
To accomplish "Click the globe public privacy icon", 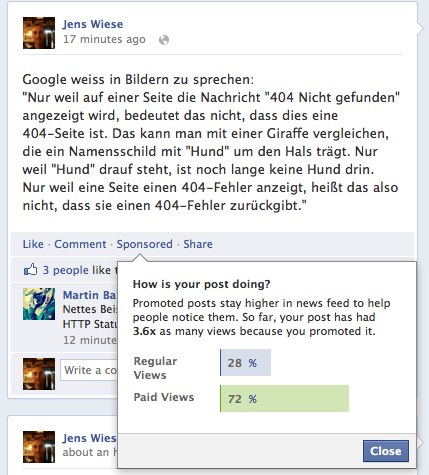I will (164, 40).
